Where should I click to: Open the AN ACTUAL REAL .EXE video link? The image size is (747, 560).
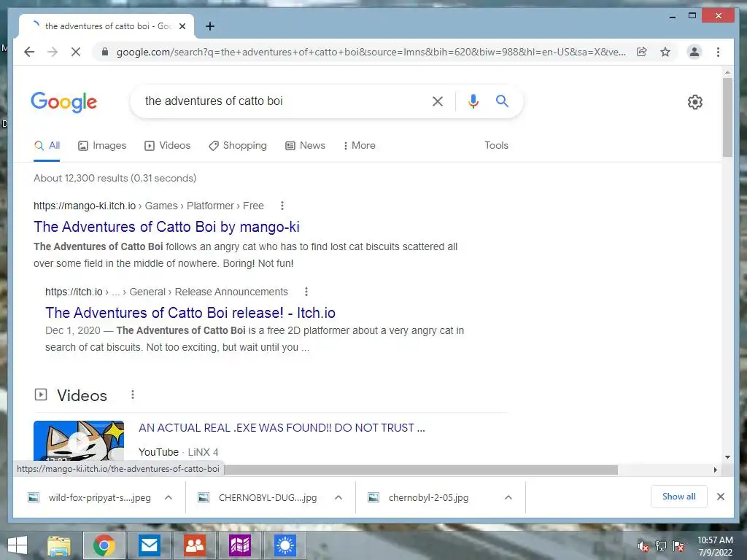tap(282, 427)
